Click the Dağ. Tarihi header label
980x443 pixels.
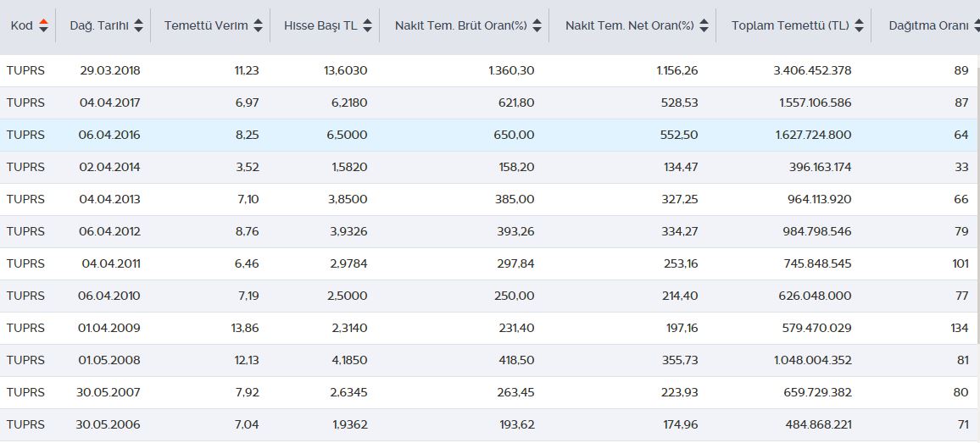pos(99,25)
